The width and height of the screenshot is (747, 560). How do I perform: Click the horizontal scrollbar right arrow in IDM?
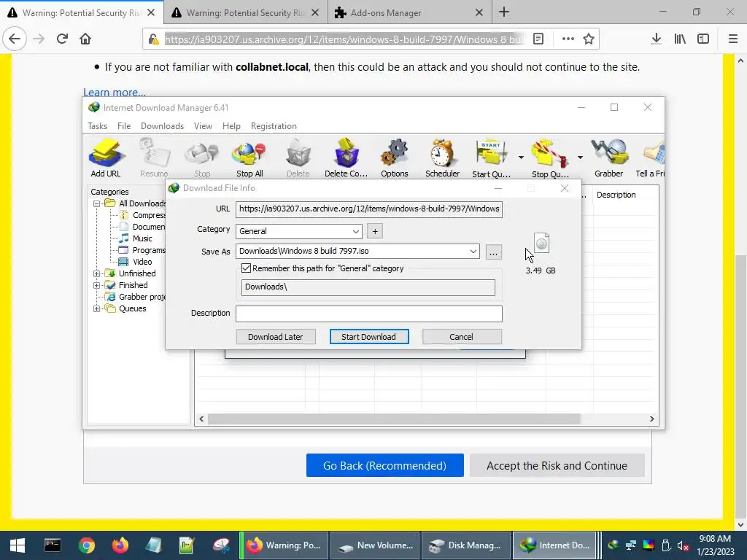pos(651,419)
